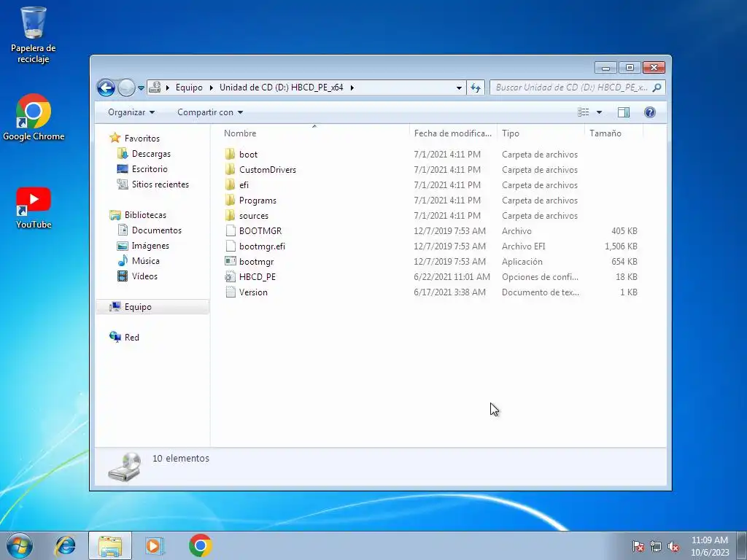Open view options dropdown arrow

tap(600, 112)
